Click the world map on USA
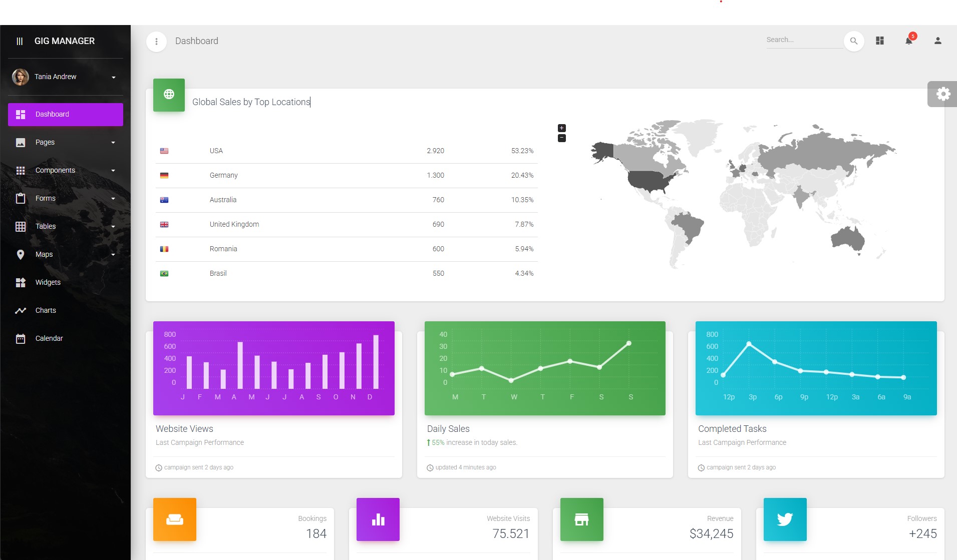Image resolution: width=957 pixels, height=560 pixels. [x=650, y=181]
